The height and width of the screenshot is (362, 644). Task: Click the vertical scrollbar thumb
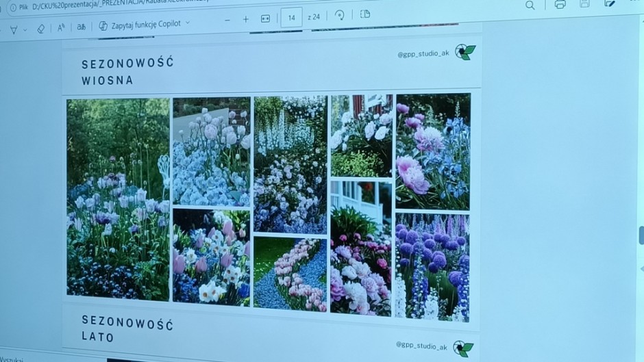pyautogui.click(x=641, y=235)
